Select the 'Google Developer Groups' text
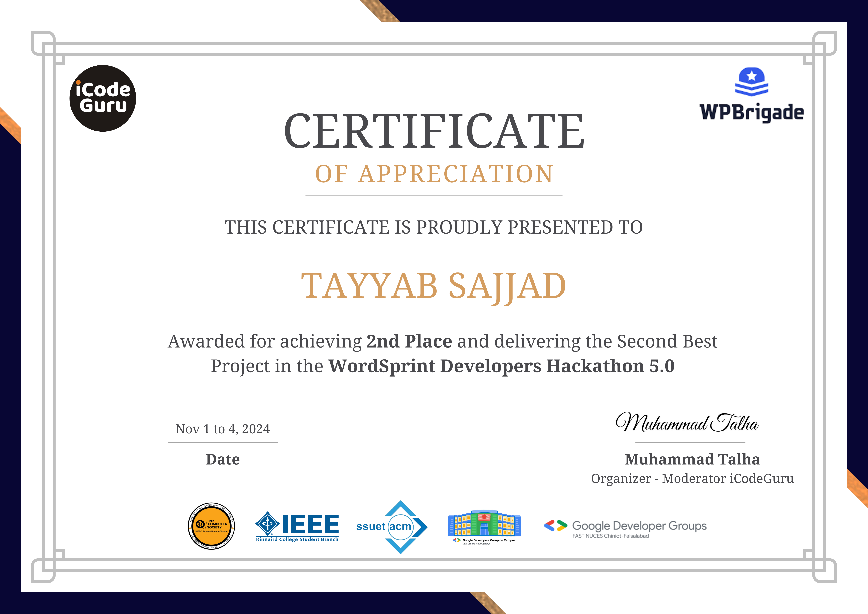 (639, 526)
